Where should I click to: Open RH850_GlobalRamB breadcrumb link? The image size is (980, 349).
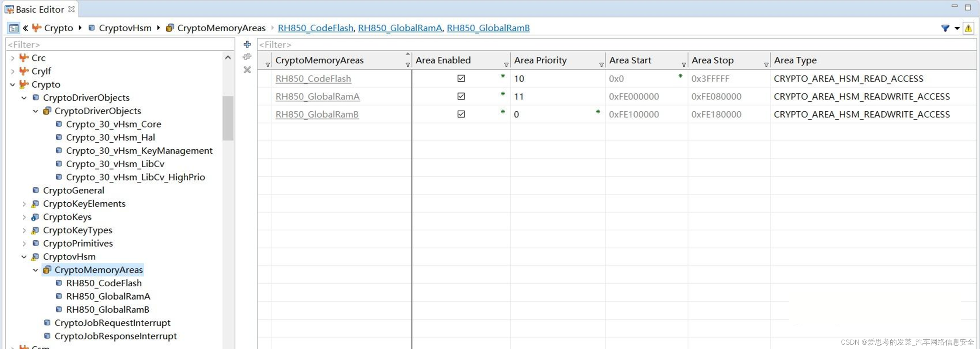tap(488, 28)
